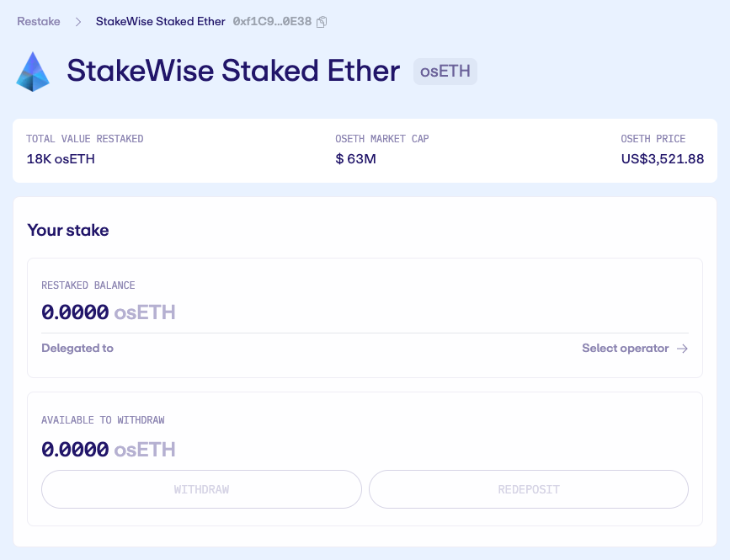Click the Your stake heading
This screenshot has width=730, height=560.
(68, 230)
